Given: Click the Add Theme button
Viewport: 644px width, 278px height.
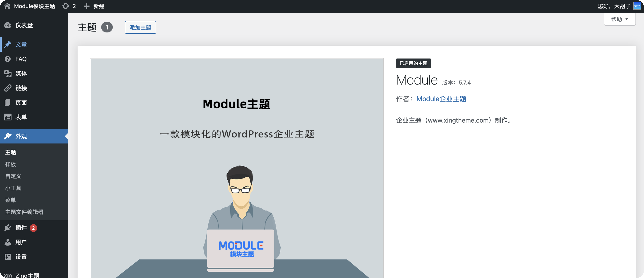Looking at the screenshot, I should coord(140,27).
